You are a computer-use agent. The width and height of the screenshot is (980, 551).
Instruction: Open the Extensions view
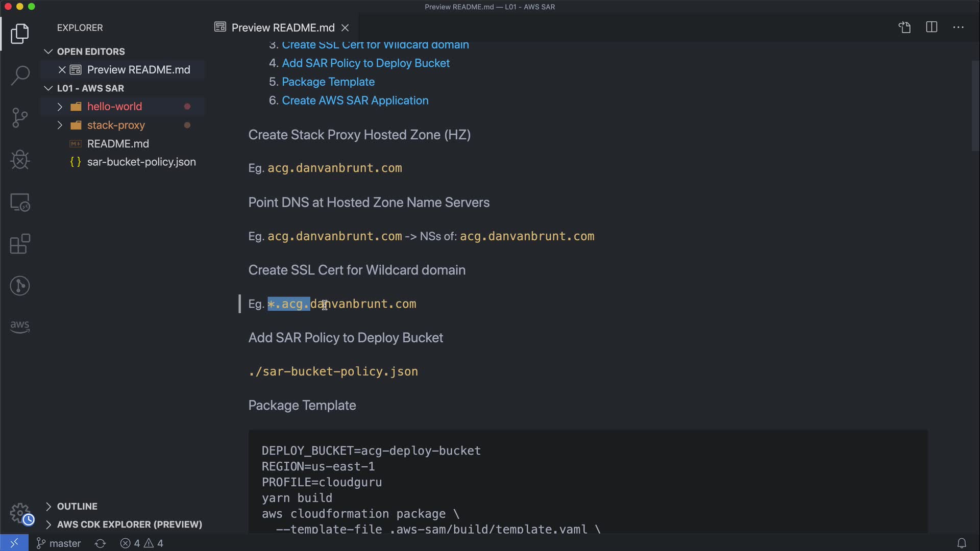click(20, 244)
